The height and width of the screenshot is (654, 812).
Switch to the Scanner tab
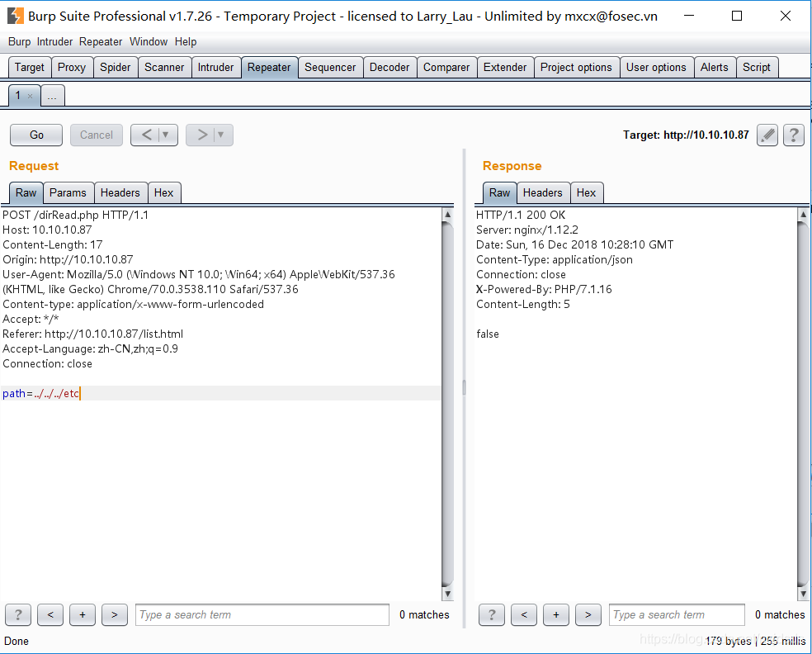click(164, 68)
